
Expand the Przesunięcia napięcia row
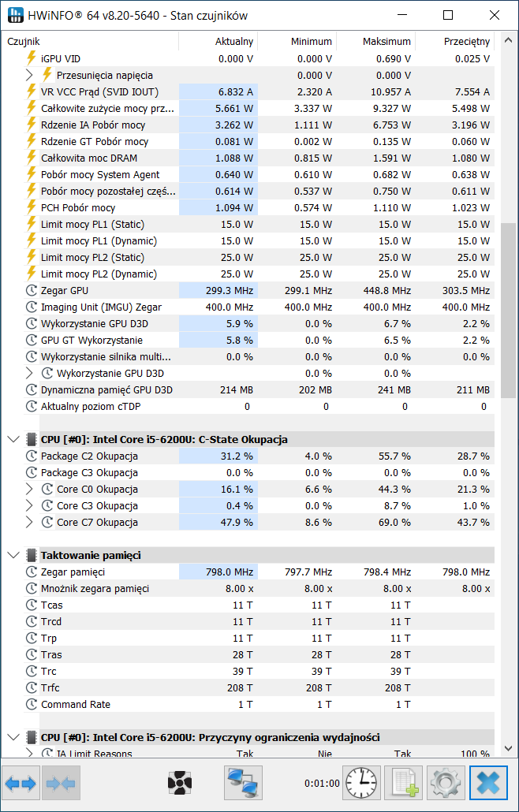click(29, 76)
